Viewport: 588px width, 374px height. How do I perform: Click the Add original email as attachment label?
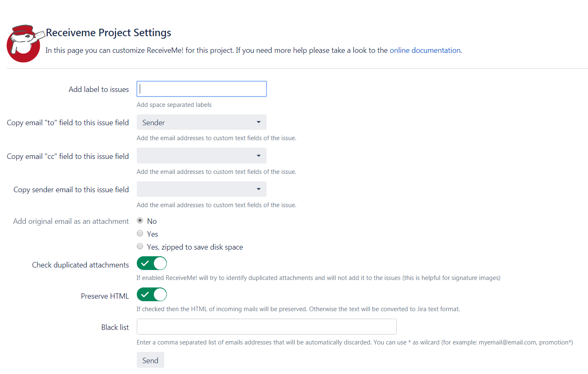pyautogui.click(x=71, y=221)
